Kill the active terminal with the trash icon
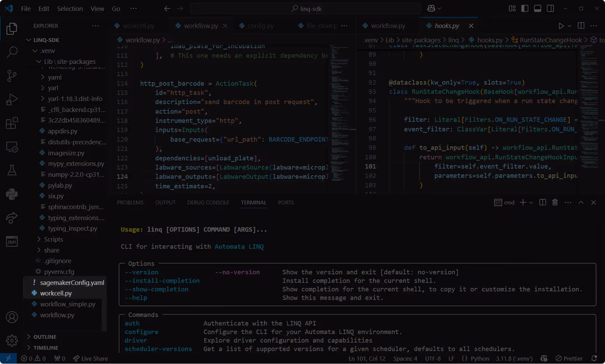Viewport: 605px width, 364px height. point(555,202)
